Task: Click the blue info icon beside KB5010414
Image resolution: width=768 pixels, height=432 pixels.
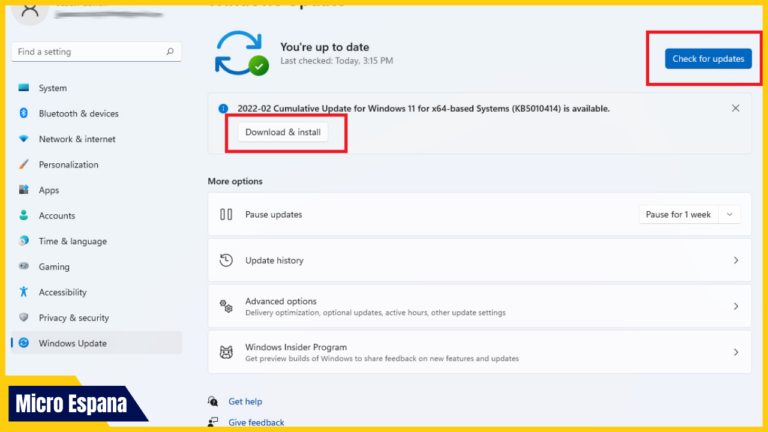Action: tap(223, 108)
